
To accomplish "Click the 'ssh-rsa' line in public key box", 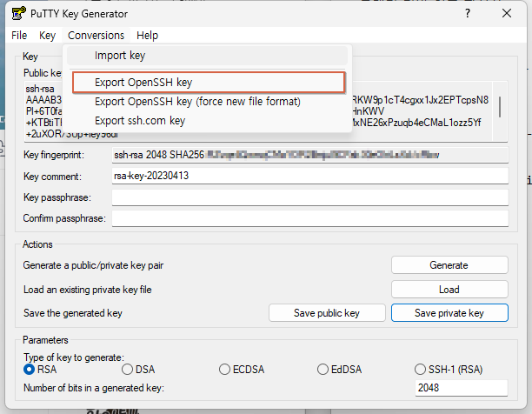I will click(40, 89).
